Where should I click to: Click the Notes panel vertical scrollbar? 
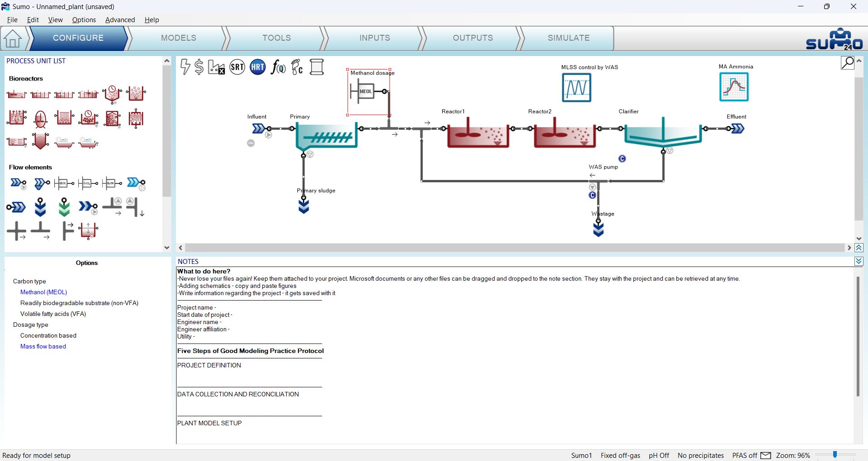coord(858,336)
